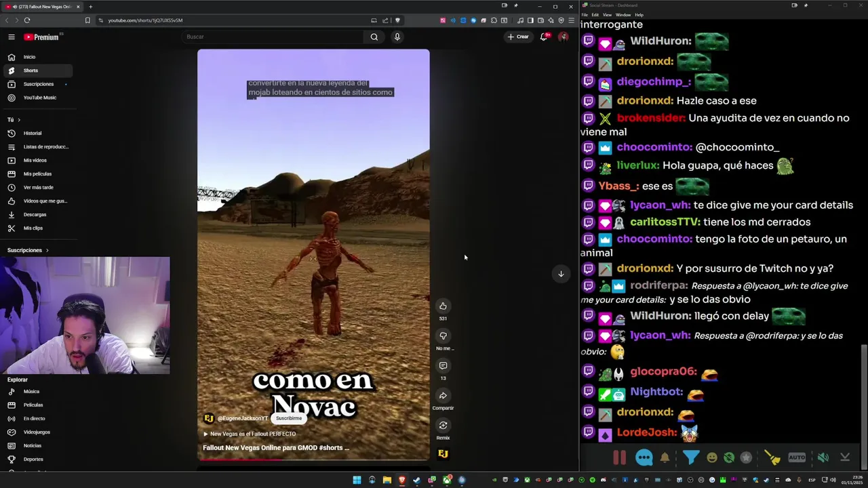Click the browser address bar URL
This screenshot has width=868, height=488.
[x=145, y=20]
